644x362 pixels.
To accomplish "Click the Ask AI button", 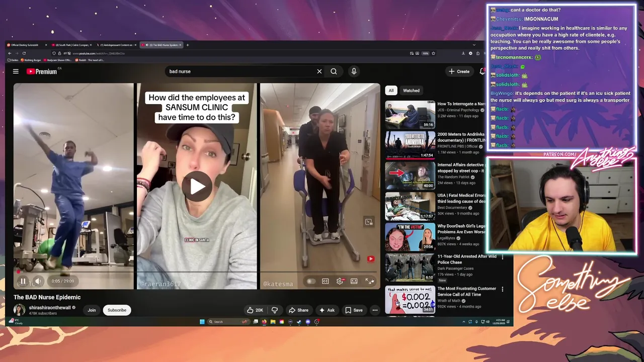I will coord(327,310).
